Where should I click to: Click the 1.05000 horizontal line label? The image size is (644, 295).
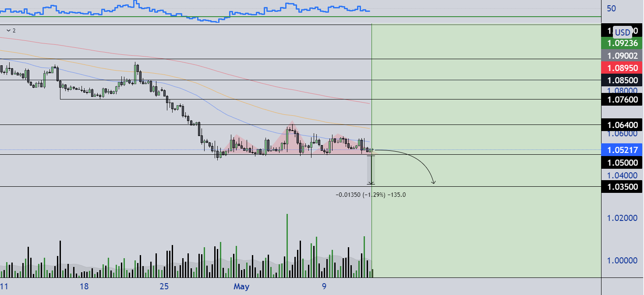622,163
